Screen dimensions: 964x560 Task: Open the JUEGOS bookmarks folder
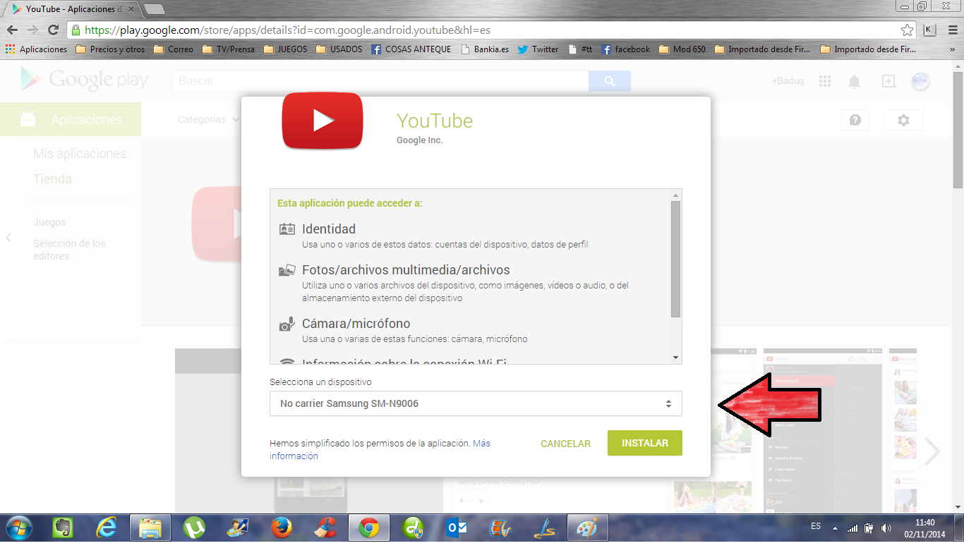[x=285, y=49]
